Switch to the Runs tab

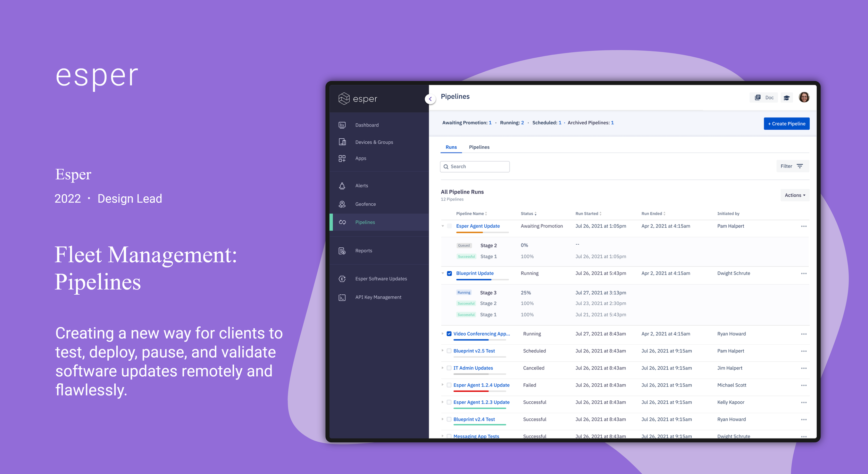pos(451,147)
